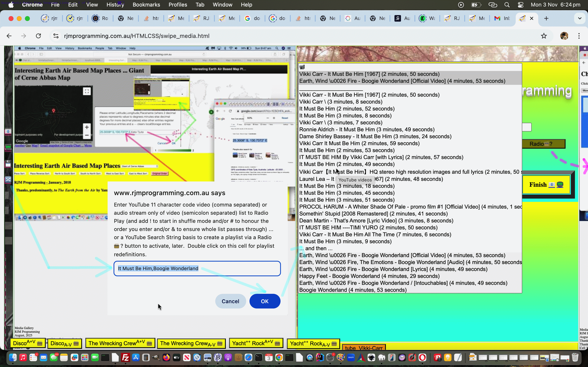588x367 pixels.
Task: Open FileZilla from the Dock
Action: pyautogui.click(x=126, y=358)
